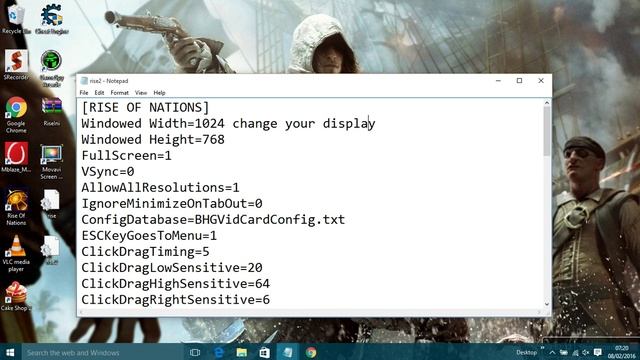This screenshot has height=360, width=640.
Task: Click the vertical scrollbar down arrow
Action: [547, 304]
